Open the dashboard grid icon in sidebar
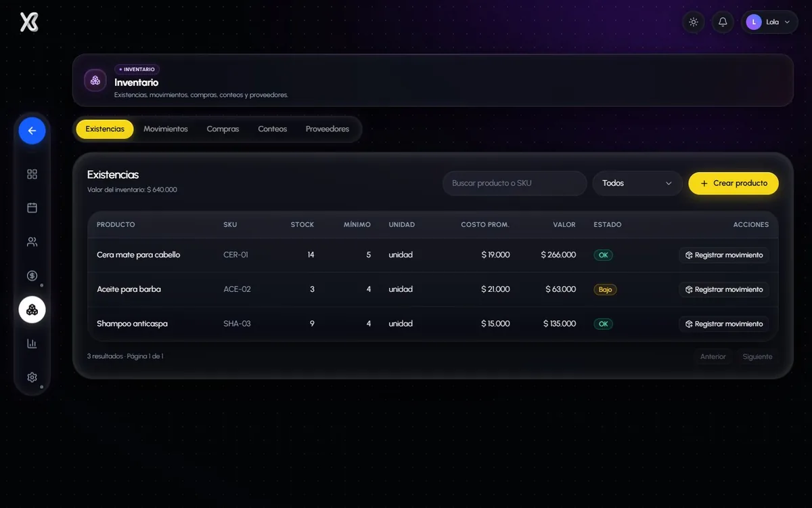812x508 pixels. pyautogui.click(x=32, y=174)
